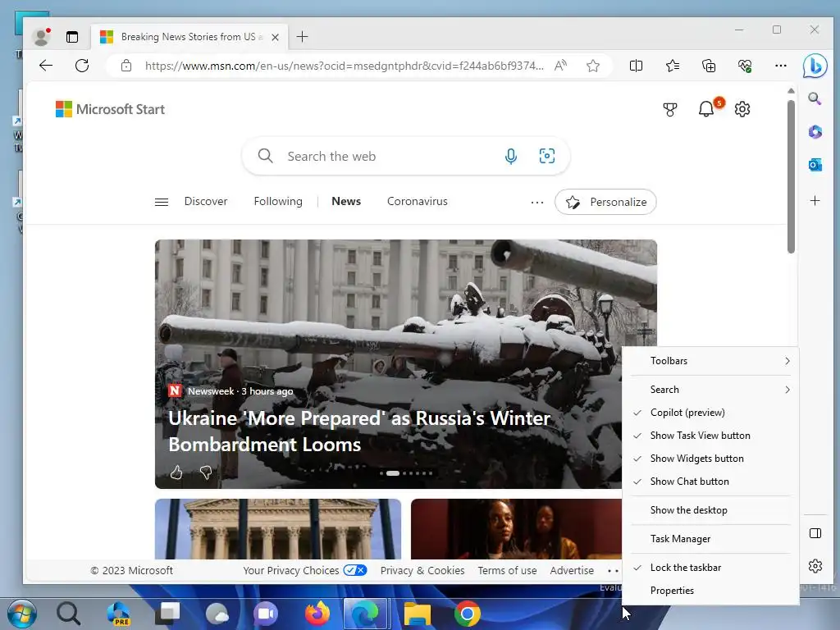Dislike the Ukraine story thumbs down
The height and width of the screenshot is (630, 840).
coord(206,472)
